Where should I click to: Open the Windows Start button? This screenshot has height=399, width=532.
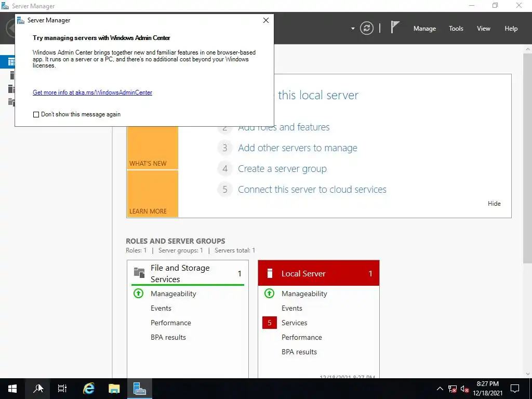[x=12, y=389]
